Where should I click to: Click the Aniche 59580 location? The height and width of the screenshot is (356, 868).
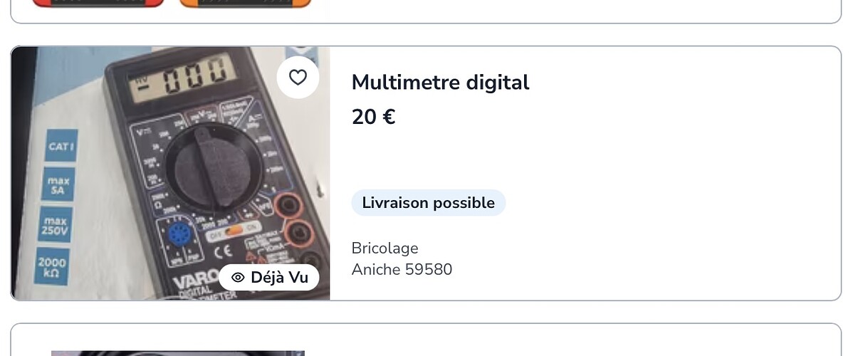(x=402, y=270)
